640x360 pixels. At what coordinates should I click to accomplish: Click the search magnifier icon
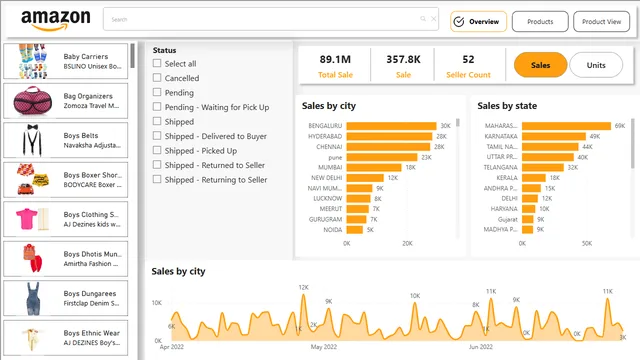click(x=423, y=19)
